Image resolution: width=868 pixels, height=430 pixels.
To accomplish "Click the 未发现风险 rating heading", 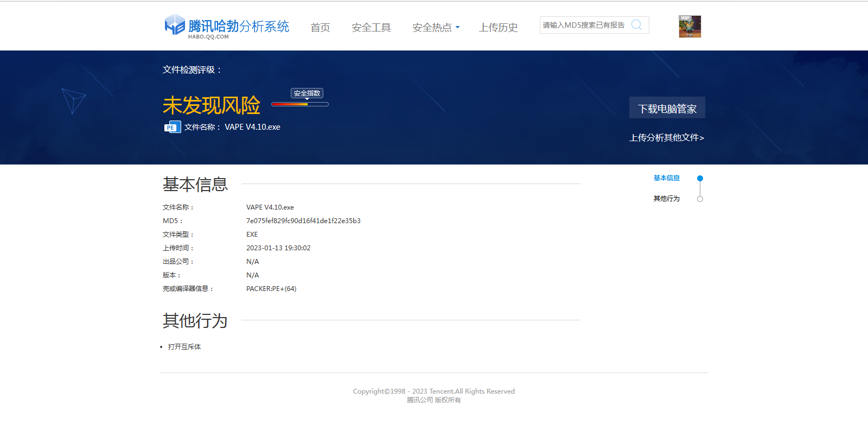I will pyautogui.click(x=212, y=105).
